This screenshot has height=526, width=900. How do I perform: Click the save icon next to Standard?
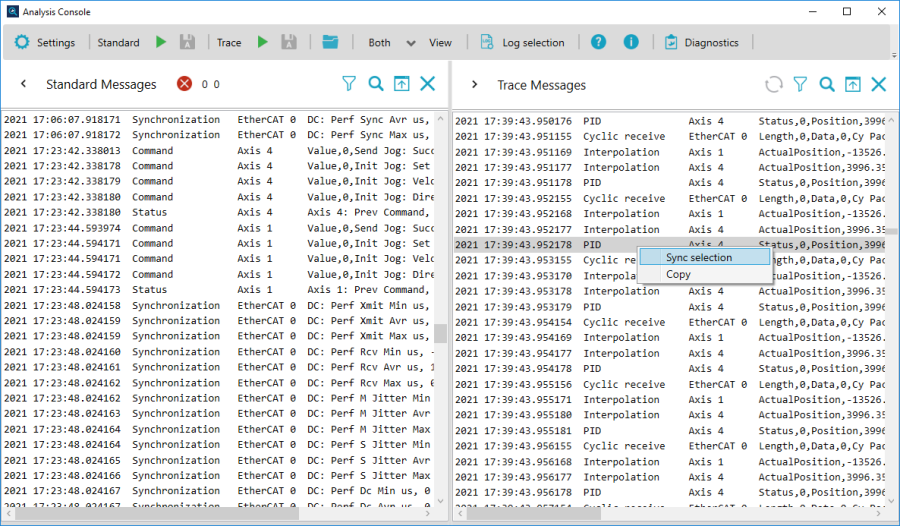(x=187, y=43)
